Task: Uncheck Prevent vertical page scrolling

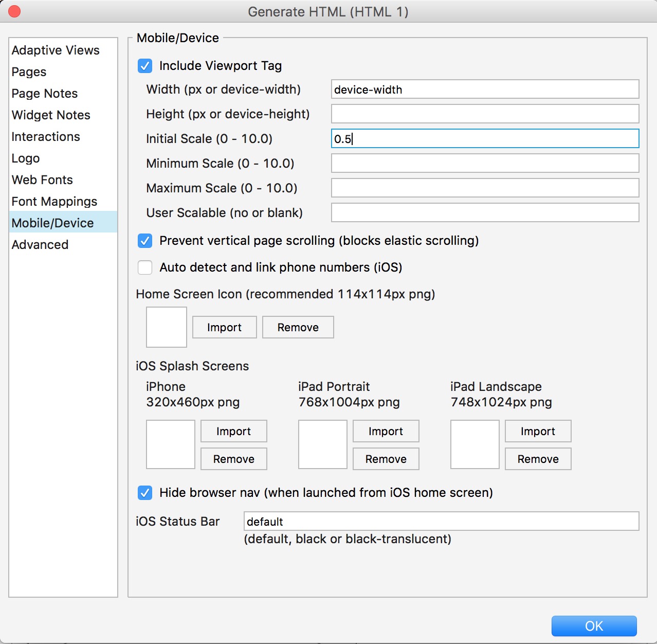Action: [145, 241]
